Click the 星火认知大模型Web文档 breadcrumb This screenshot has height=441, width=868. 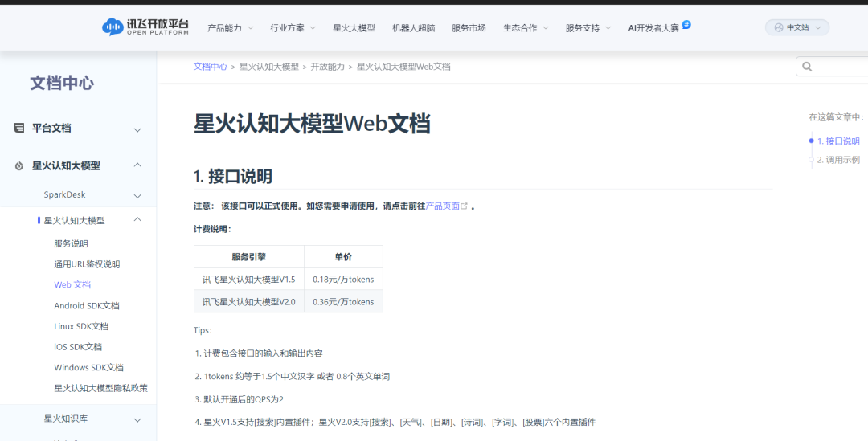tap(403, 67)
